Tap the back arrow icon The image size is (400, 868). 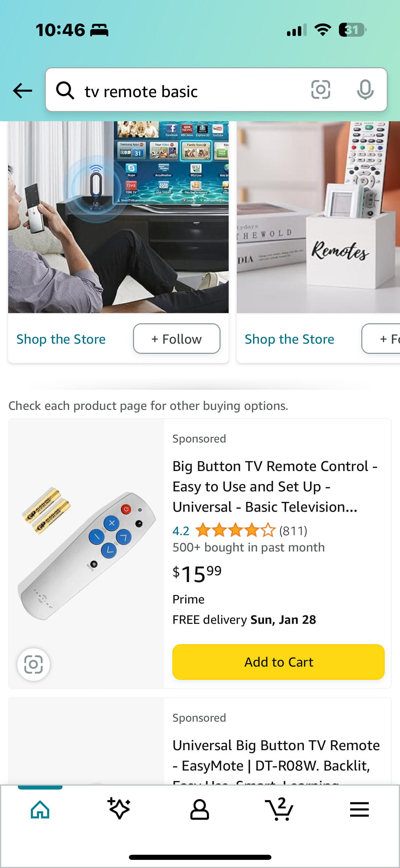coord(23,91)
